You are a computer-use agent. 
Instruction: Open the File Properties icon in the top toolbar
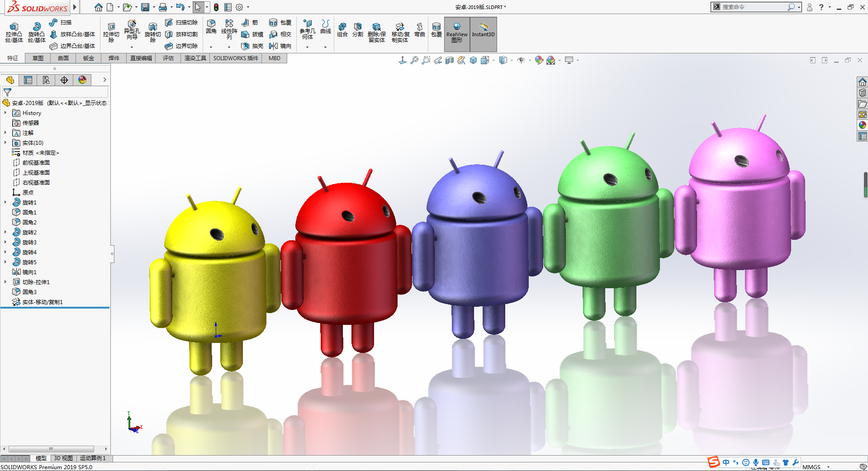228,7
